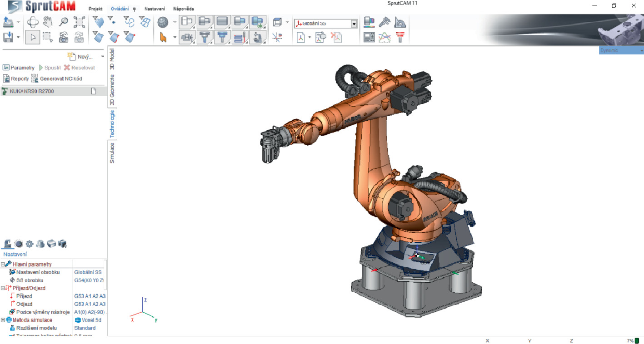Click the save view camera icon

pyautogui.click(x=64, y=37)
